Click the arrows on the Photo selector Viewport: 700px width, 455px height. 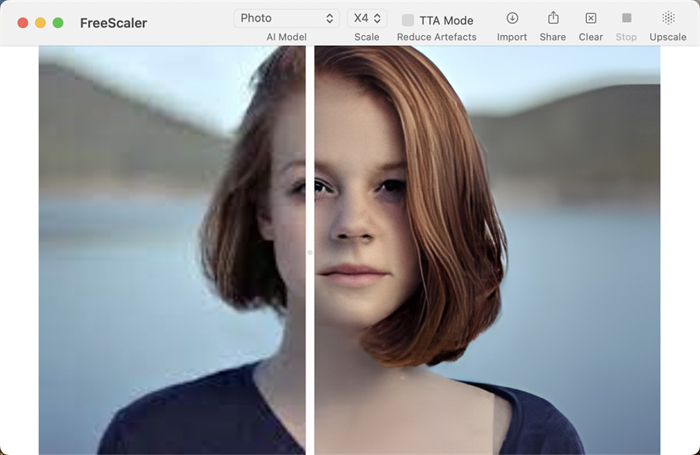click(x=330, y=18)
